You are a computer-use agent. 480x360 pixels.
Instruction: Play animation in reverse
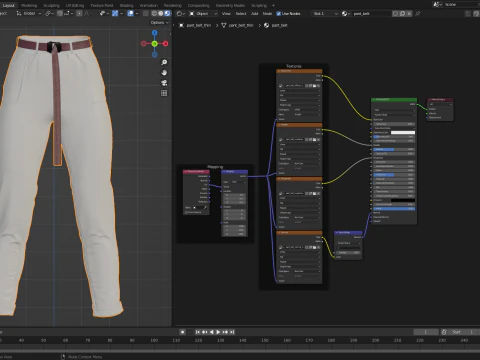(x=211, y=332)
